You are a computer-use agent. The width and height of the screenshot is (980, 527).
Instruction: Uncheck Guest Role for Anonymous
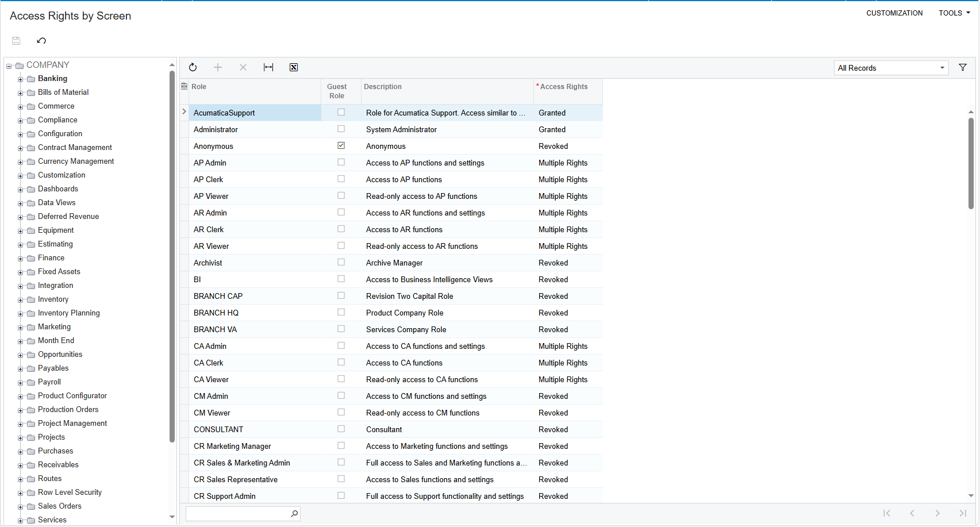pos(341,145)
